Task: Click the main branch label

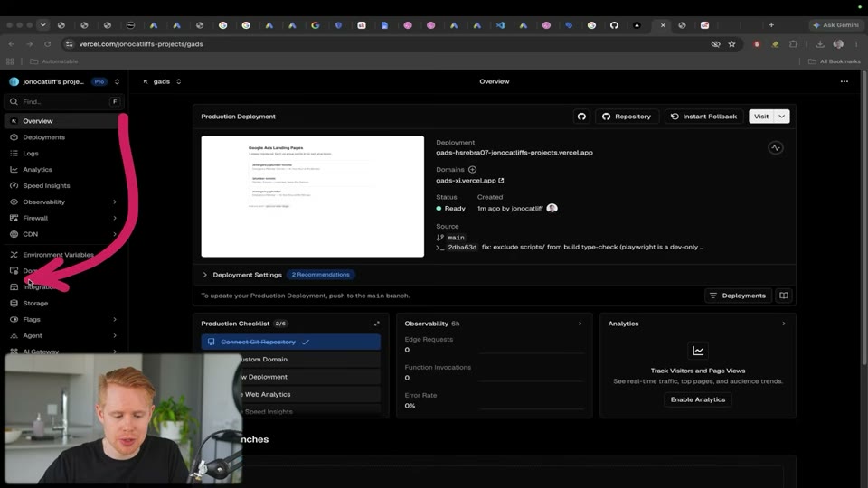Action: click(456, 238)
